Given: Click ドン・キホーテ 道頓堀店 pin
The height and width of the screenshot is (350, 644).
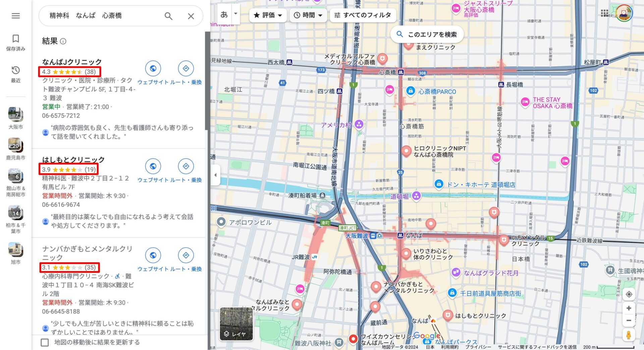Looking at the screenshot, I should 439,184.
